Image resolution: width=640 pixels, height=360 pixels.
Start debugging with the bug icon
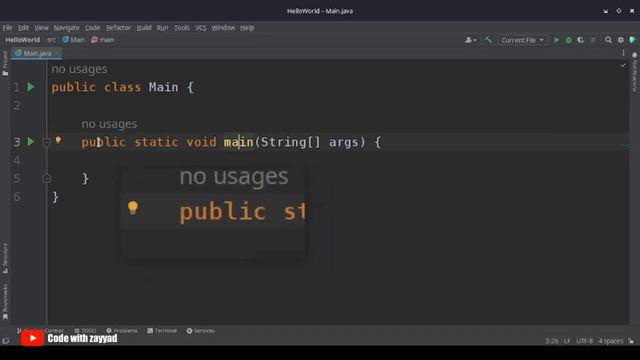(x=569, y=40)
